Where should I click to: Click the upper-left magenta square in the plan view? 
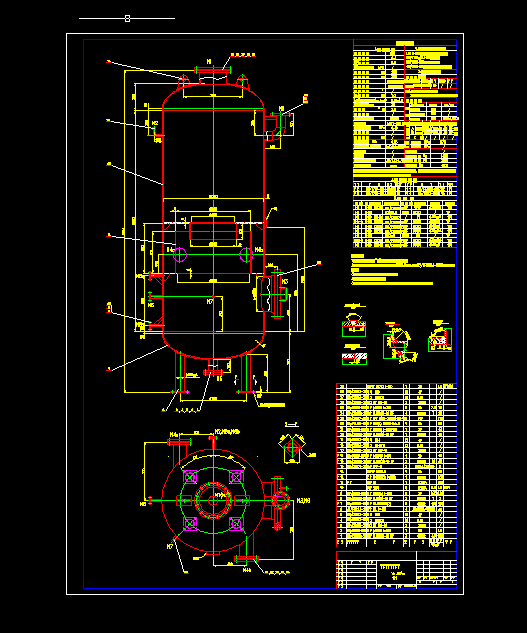pos(190,477)
